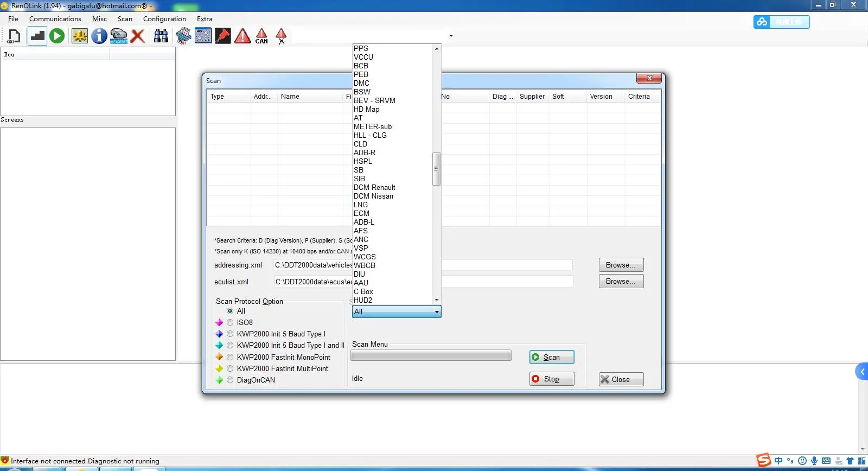Browse for the addressing.xml file
The width and height of the screenshot is (868, 471).
click(621, 265)
